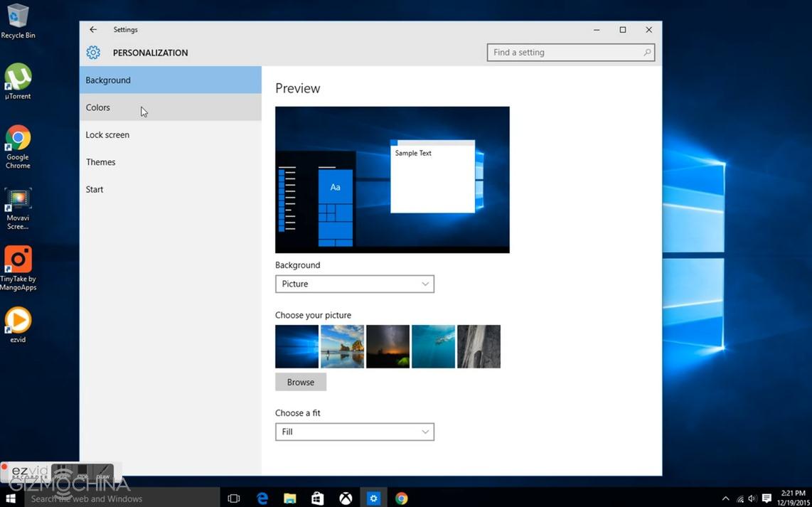Select the beach rocks wallpaper thumbnail
The height and width of the screenshot is (507, 812).
point(342,346)
